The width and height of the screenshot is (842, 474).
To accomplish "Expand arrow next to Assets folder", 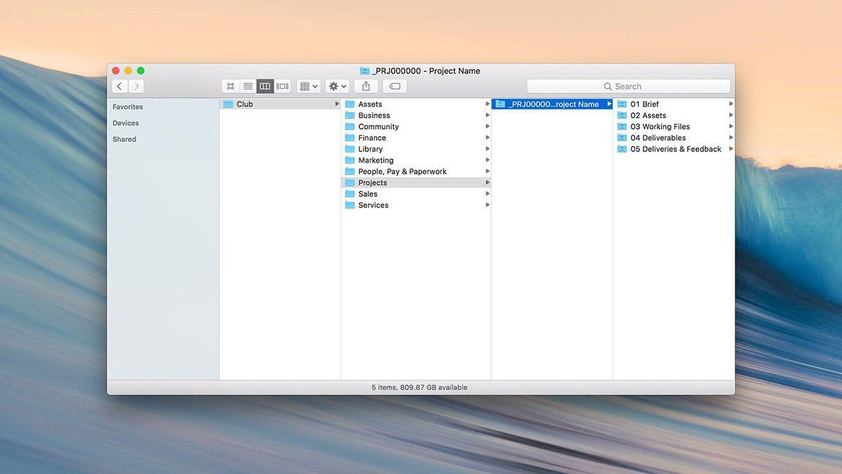I will click(487, 104).
